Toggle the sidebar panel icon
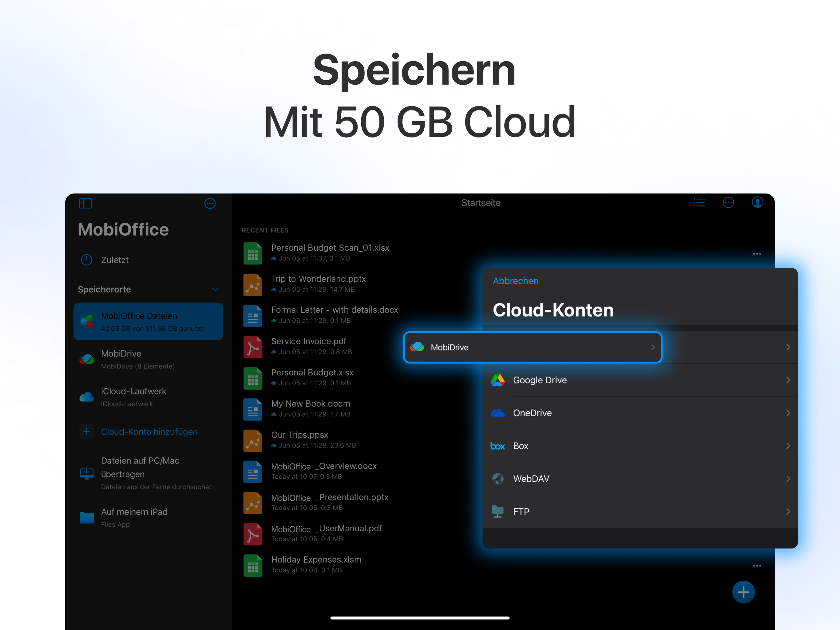The image size is (840, 630). coord(85,203)
